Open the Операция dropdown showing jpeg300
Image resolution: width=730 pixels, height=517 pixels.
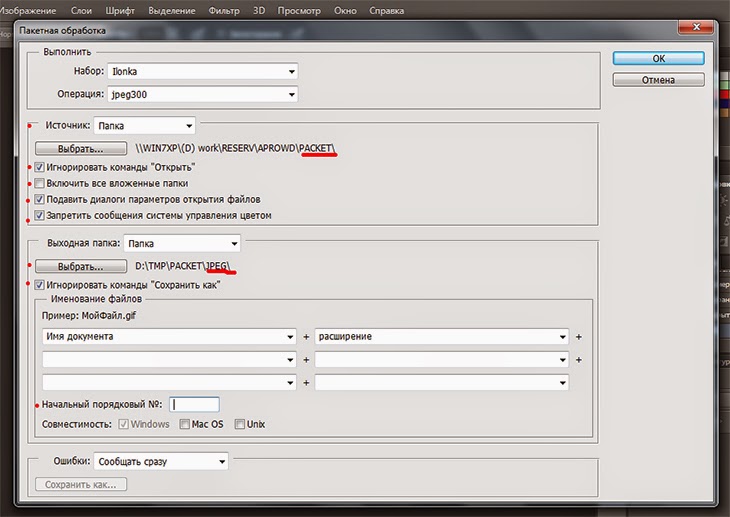(x=203, y=94)
